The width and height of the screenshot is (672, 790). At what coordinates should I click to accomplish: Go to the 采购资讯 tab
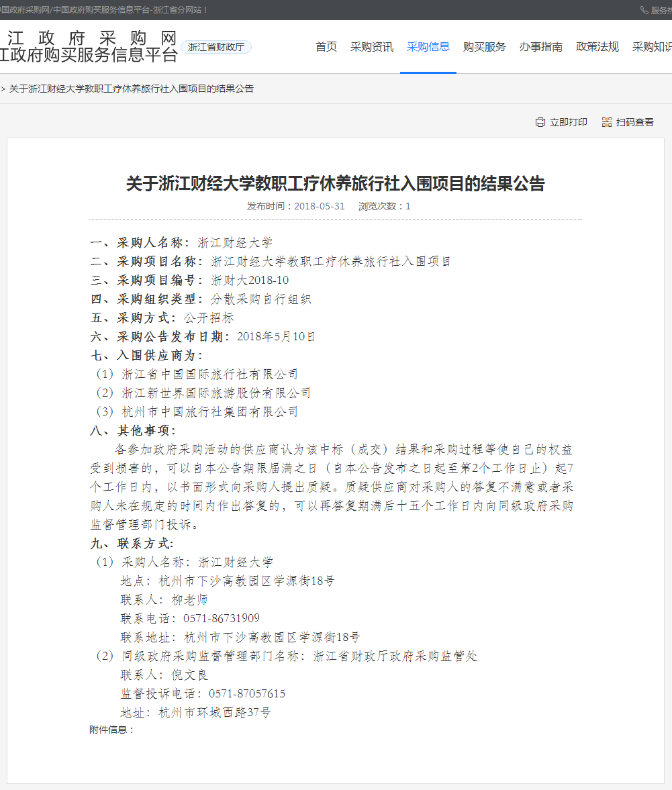[x=372, y=47]
